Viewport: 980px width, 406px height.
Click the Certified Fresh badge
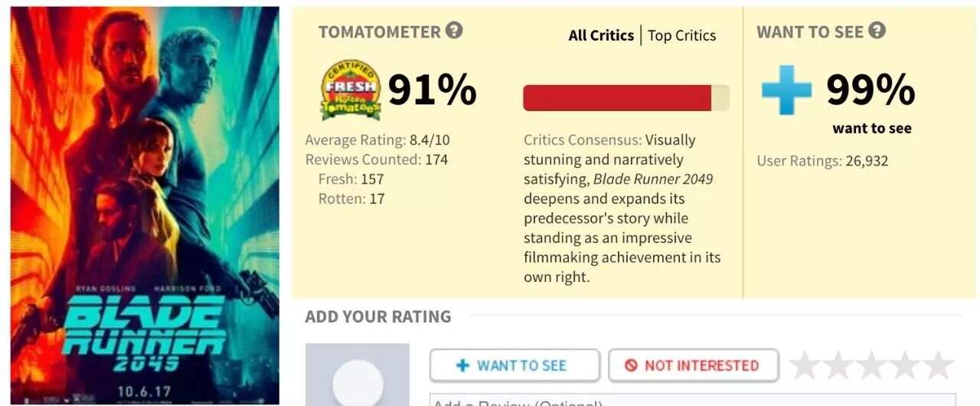[350, 90]
